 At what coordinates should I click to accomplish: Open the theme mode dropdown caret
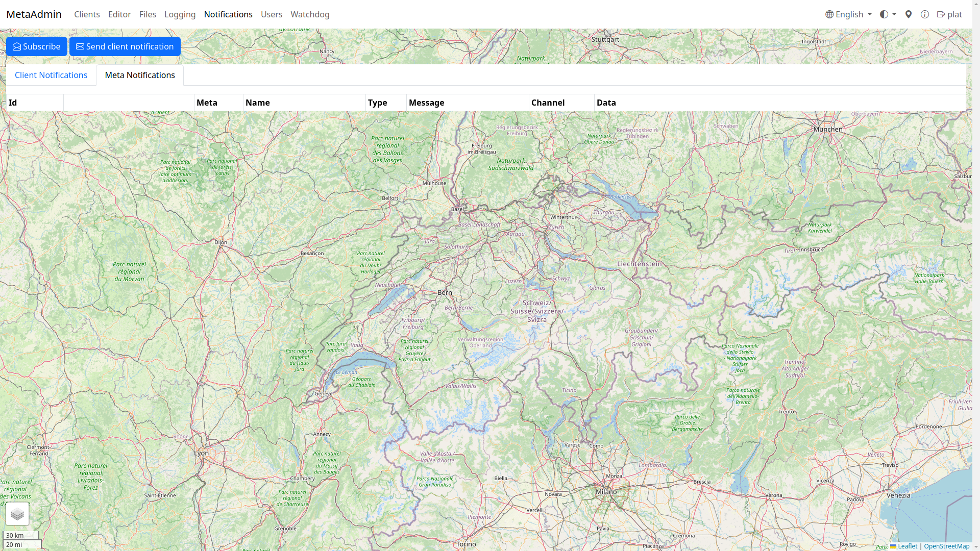pos(894,14)
